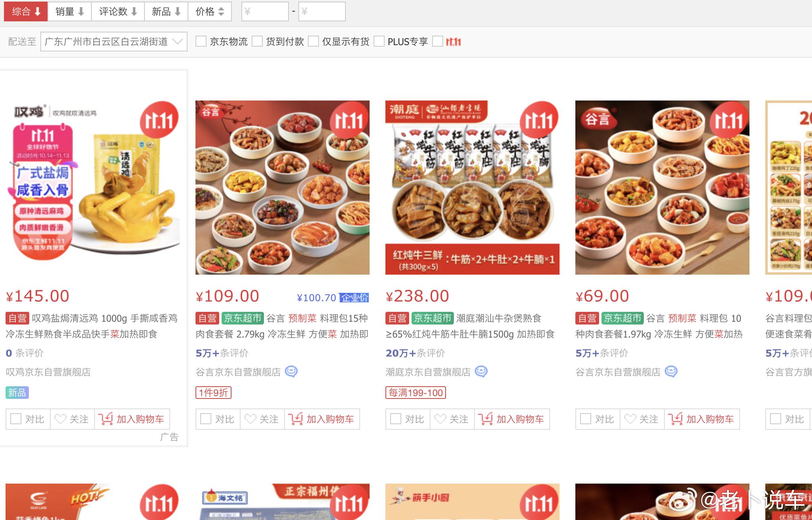Open 谷言预制菜料理包10种 product title
Image resolution: width=812 pixels, height=520 pixels.
pyautogui.click(x=659, y=326)
